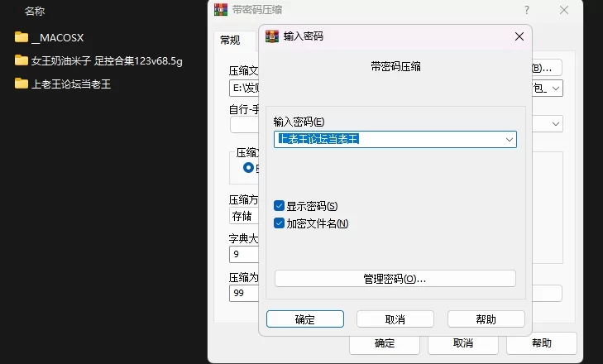Click WinRAR icon in 输入密码 title bar

pyautogui.click(x=272, y=36)
